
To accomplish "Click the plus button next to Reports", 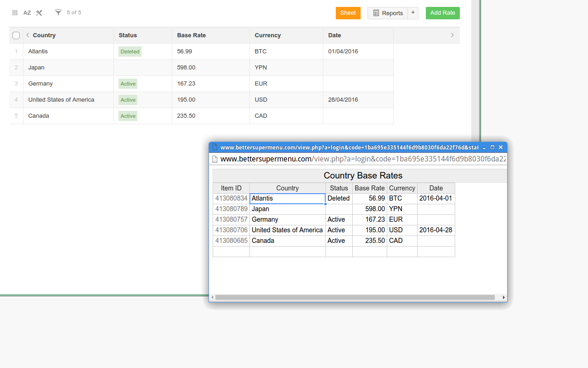I will 413,13.
